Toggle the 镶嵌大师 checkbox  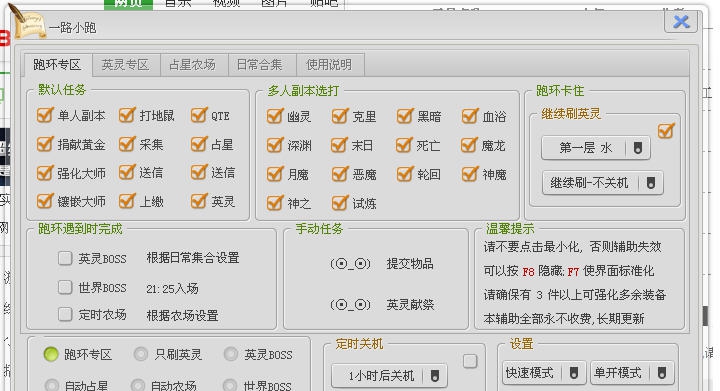[x=45, y=201]
